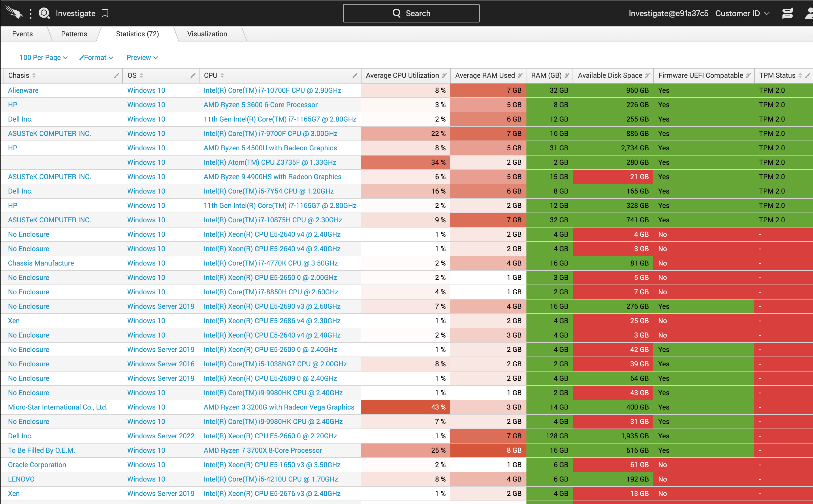The height and width of the screenshot is (504, 813).
Task: Click the format paintbrush in OS column
Action: pos(193,75)
